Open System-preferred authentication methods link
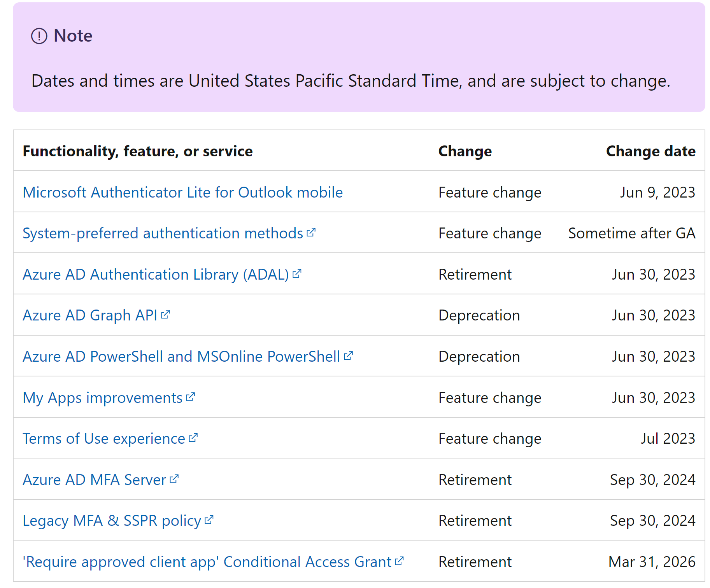Image resolution: width=710 pixels, height=588 pixels. pyautogui.click(x=163, y=234)
